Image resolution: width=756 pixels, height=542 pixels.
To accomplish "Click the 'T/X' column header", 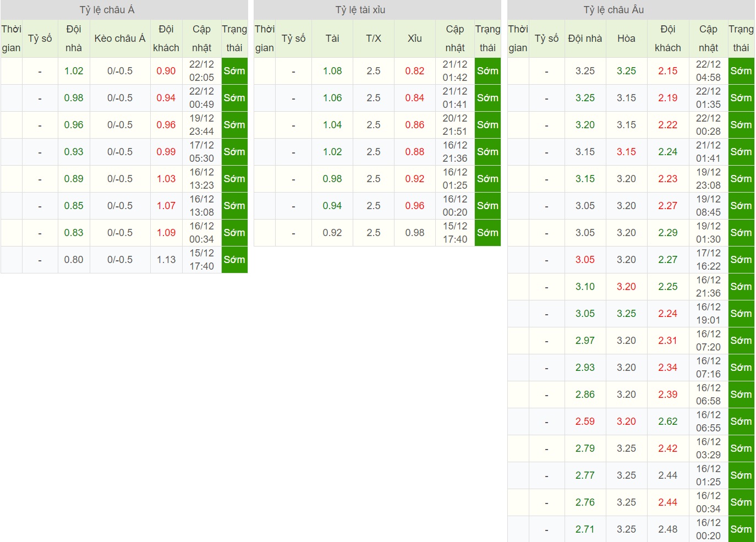I will (x=374, y=39).
